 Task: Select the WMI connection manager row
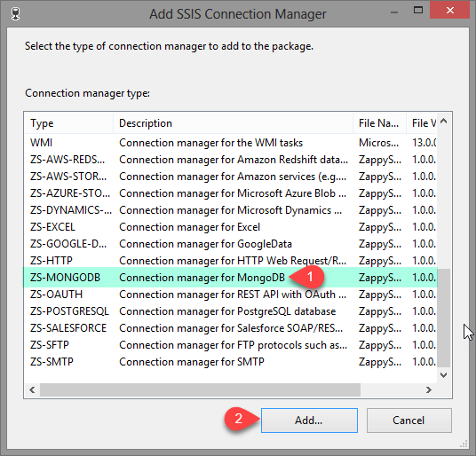[230, 143]
